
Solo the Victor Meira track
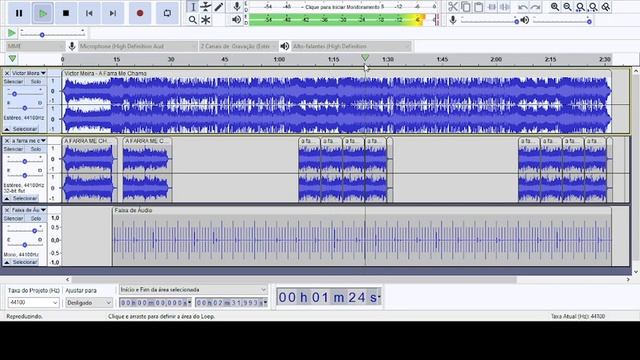click(x=36, y=82)
